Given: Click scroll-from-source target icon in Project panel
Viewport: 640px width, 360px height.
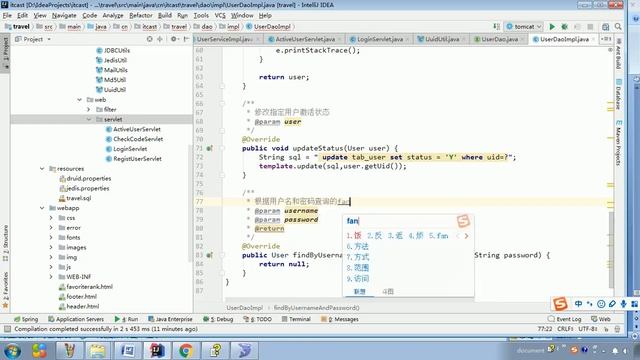Looking at the screenshot, I should [x=149, y=39].
